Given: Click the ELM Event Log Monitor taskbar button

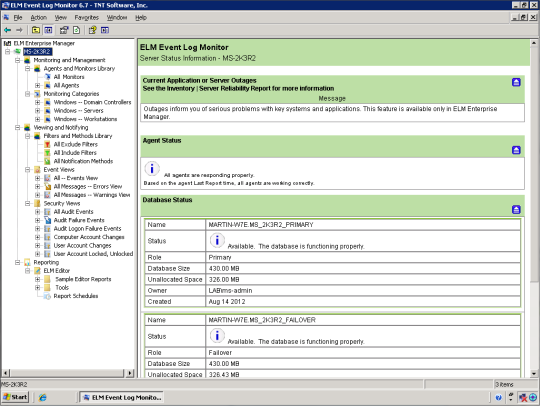Looking at the screenshot, I should click(x=122, y=397).
